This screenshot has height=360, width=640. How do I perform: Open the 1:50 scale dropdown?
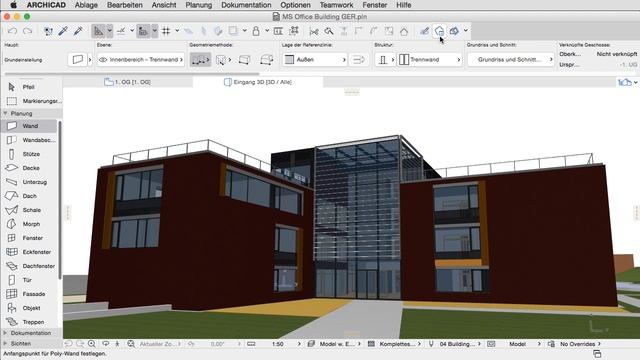282,344
